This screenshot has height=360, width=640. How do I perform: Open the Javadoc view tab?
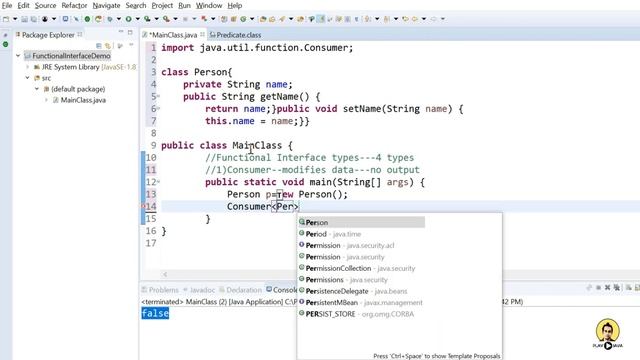pyautogui.click(x=199, y=290)
